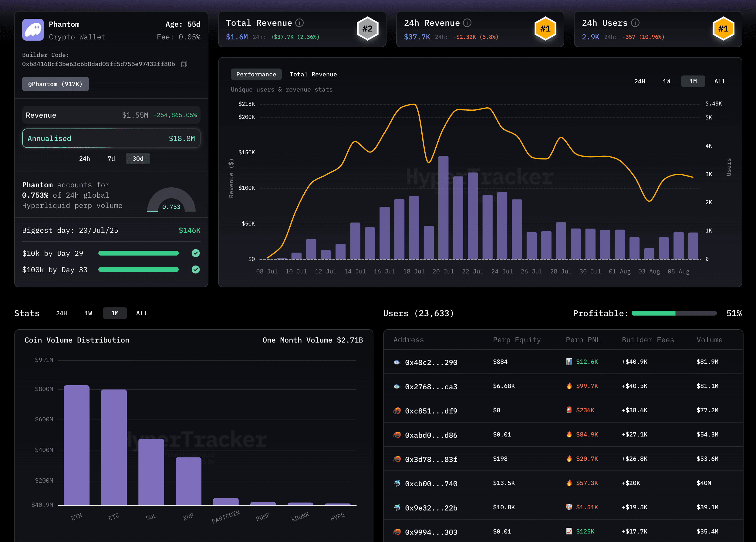Click the #2 rank badge on Total Revenue
Viewport: 756px width, 542px height.
pos(367,29)
